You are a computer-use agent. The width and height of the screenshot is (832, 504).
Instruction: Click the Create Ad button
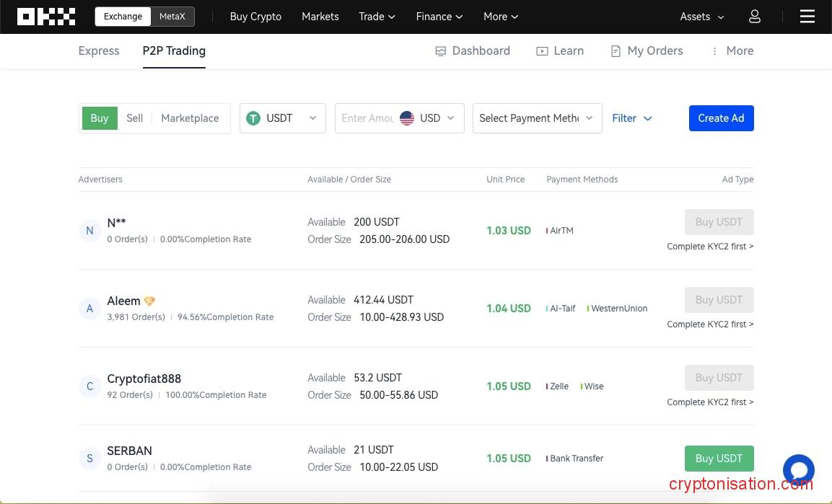[721, 118]
